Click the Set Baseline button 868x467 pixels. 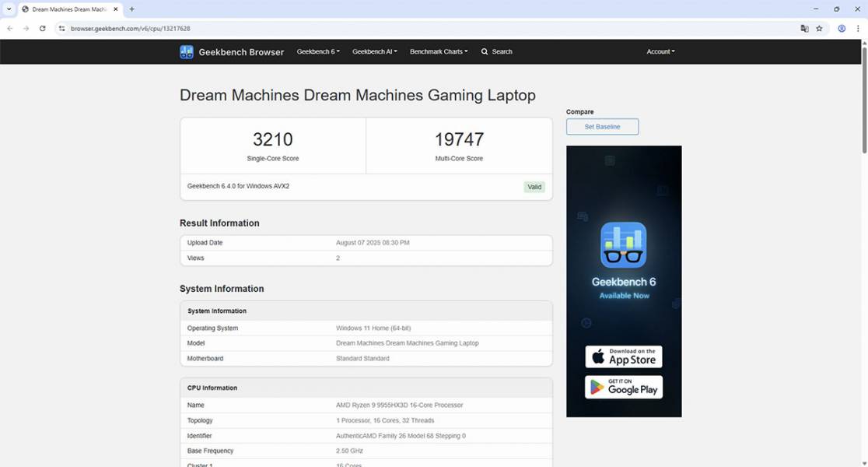pyautogui.click(x=602, y=126)
